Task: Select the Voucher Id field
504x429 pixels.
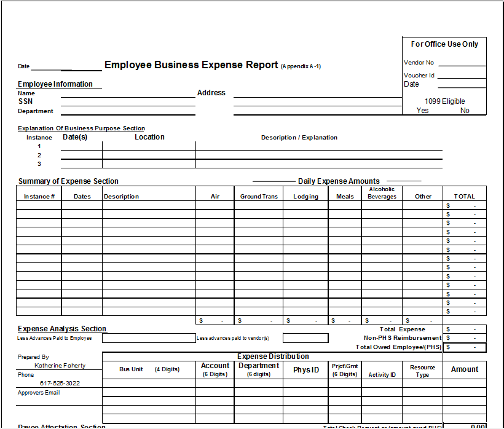Action: pyautogui.click(x=462, y=75)
